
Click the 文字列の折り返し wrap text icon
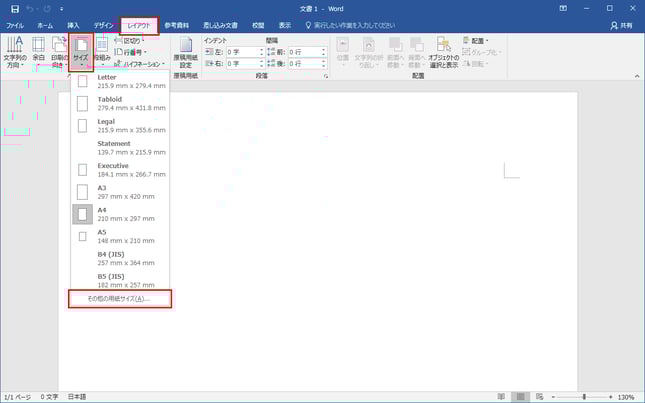click(x=368, y=52)
